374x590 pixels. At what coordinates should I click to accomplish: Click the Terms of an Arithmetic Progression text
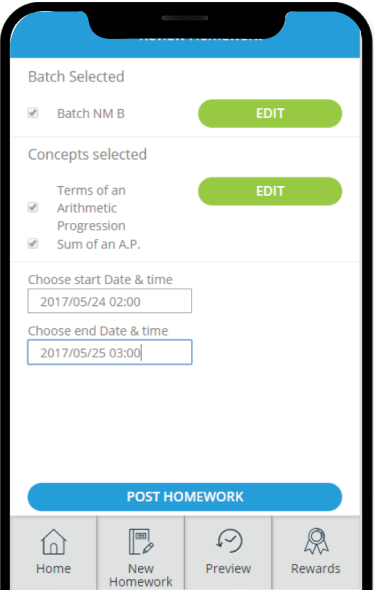[x=91, y=208]
